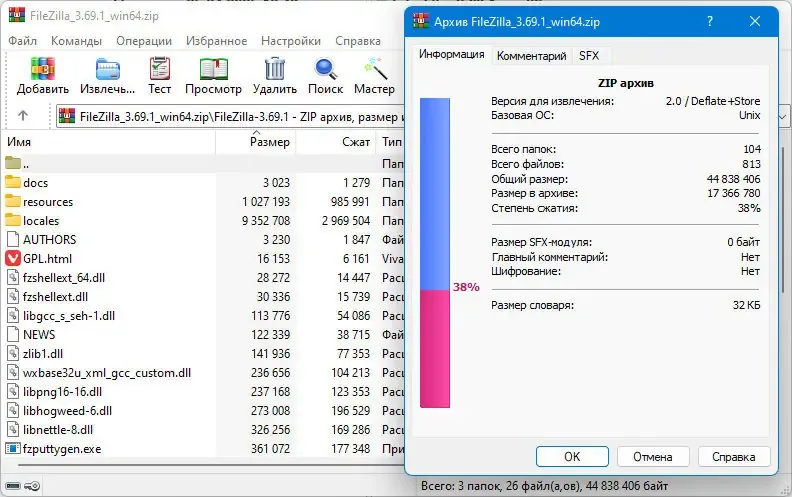Sort by Имя column header
Screen dimensions: 792x497
(109, 142)
